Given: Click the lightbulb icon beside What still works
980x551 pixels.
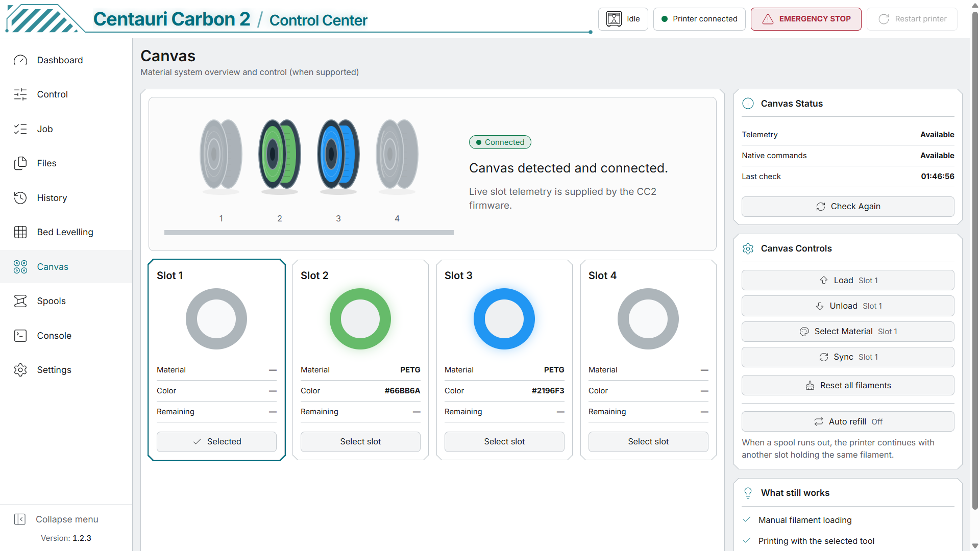Looking at the screenshot, I should point(748,493).
